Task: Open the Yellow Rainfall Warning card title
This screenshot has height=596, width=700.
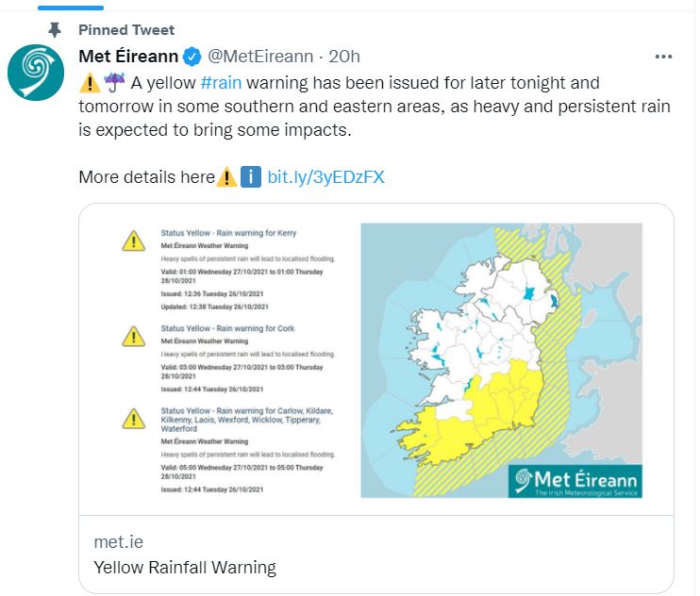Action: point(185,568)
